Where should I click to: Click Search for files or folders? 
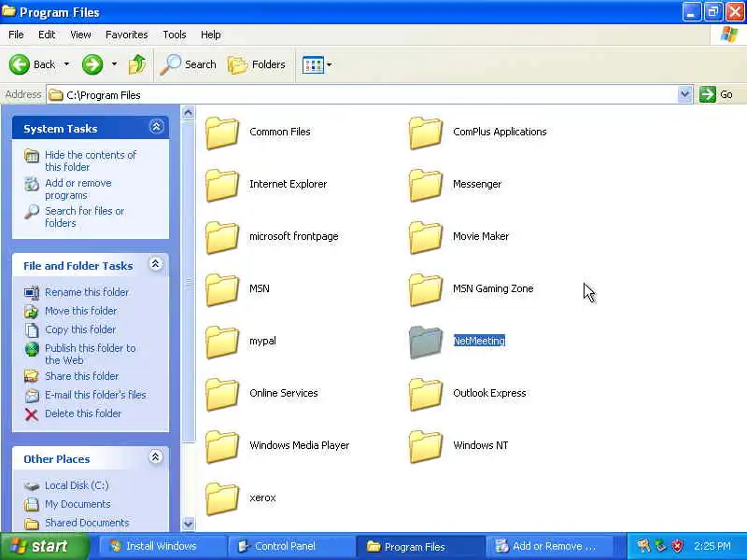click(84, 217)
